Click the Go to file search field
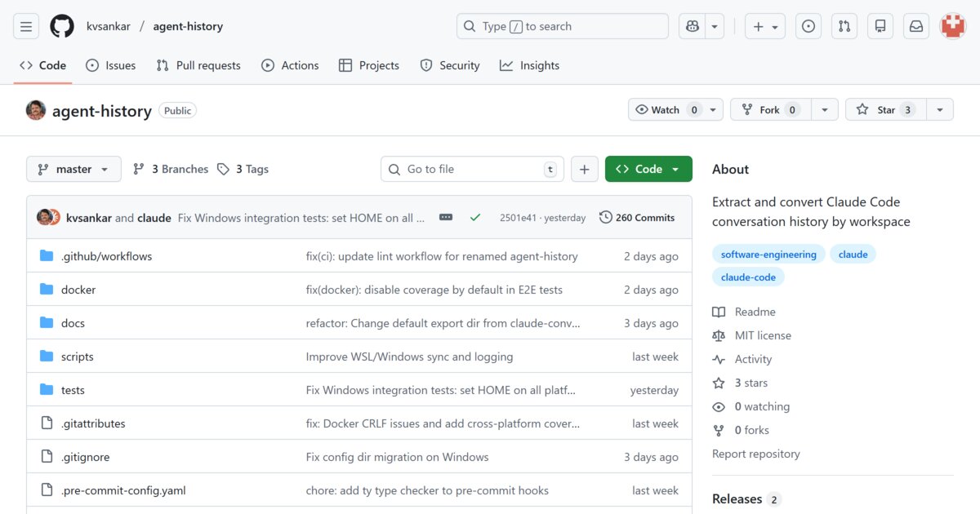 tap(472, 169)
